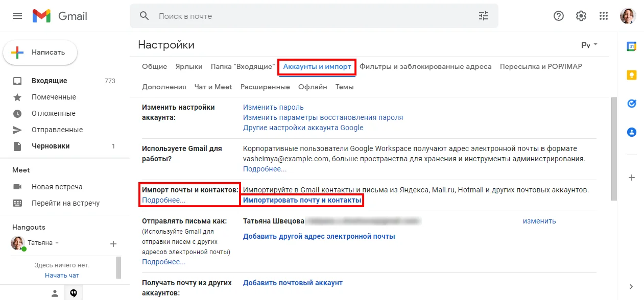Click the Изменить пароль link
Screen dimensions: 644x300
(x=273, y=107)
